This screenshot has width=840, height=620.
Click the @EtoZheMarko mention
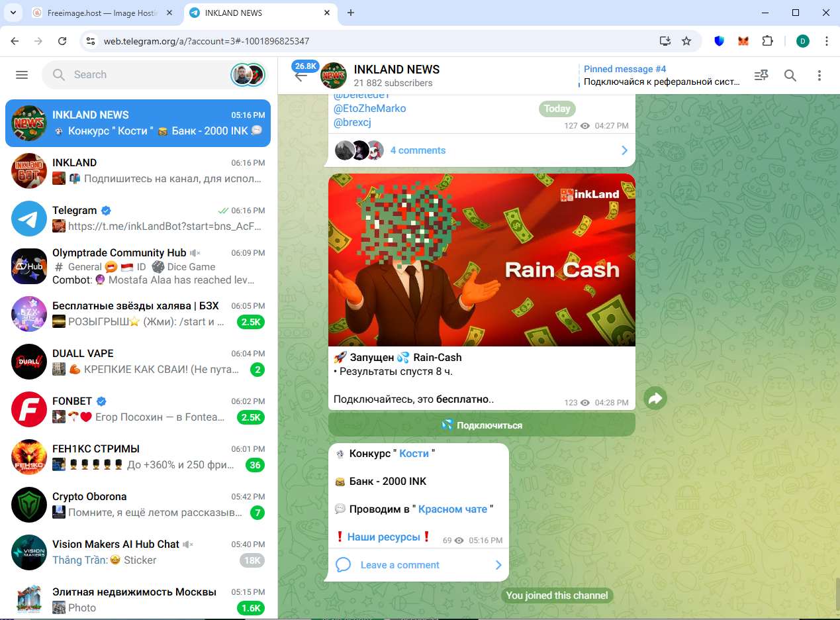[369, 108]
